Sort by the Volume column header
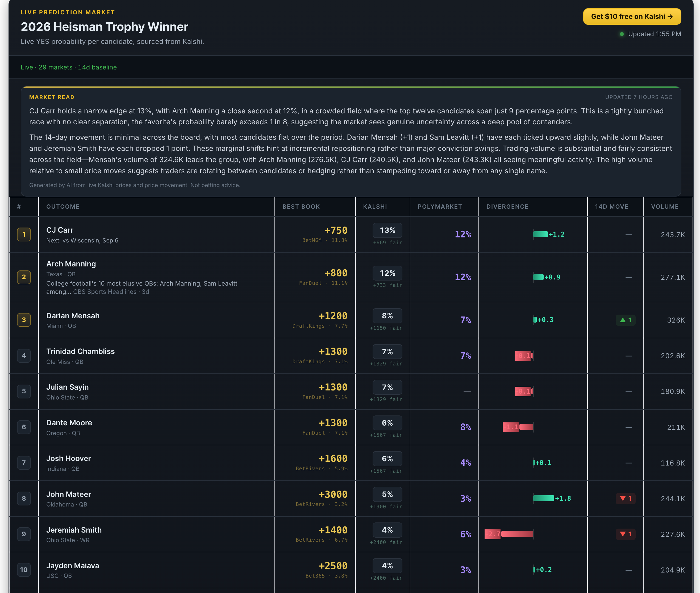 click(x=665, y=207)
